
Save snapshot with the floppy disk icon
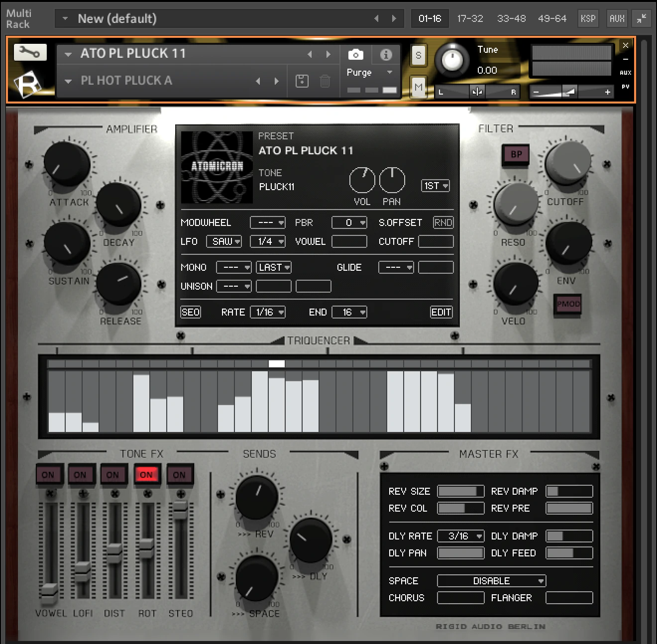tap(302, 81)
